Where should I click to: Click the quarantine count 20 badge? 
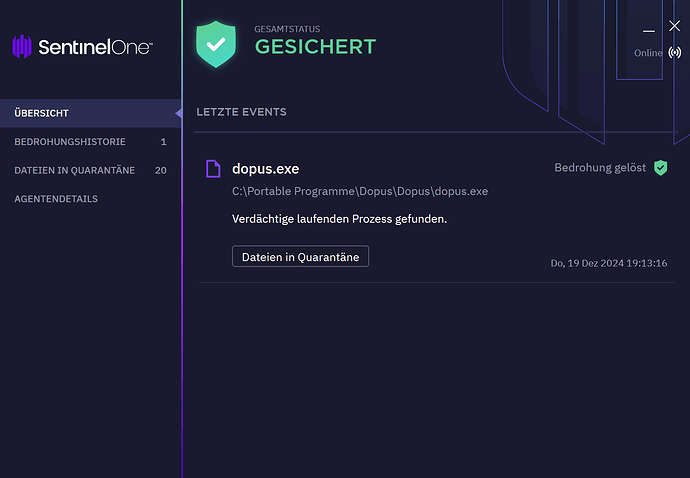pos(161,170)
